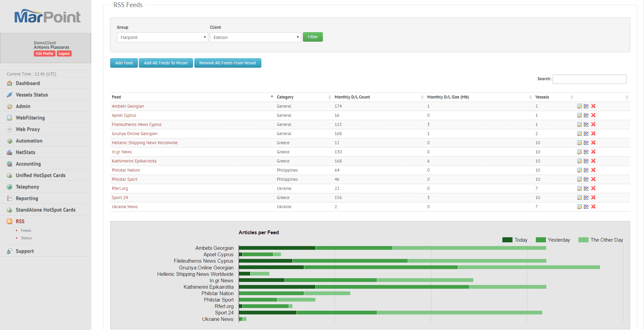Open the Ambebi Georgian feed link
This screenshot has width=644, height=330.
128,106
